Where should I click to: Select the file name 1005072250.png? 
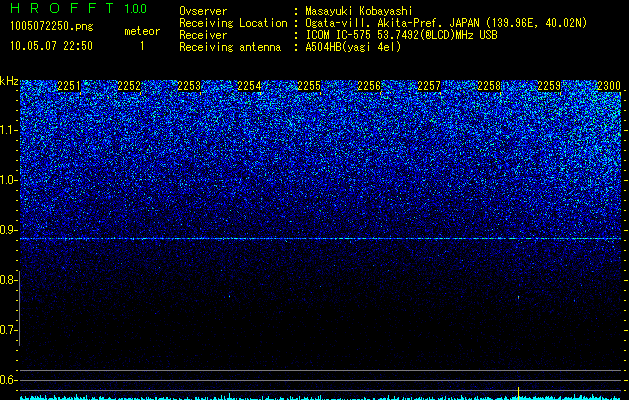52,26
